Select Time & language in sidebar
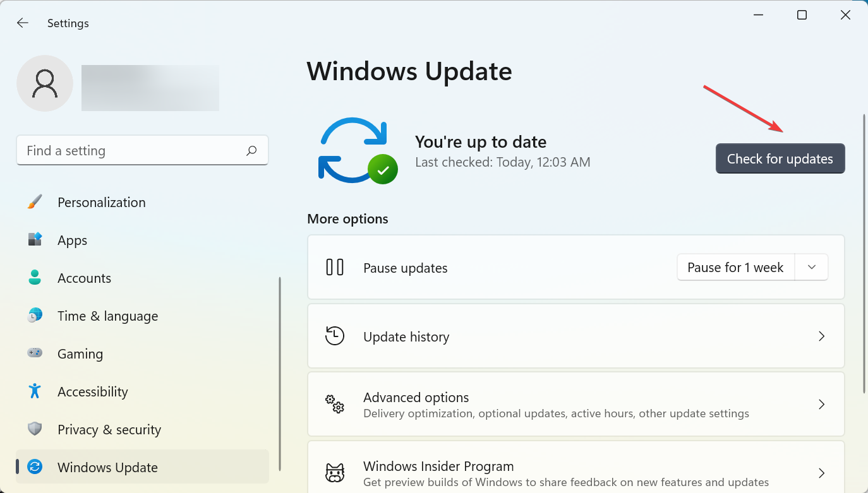 pos(142,316)
